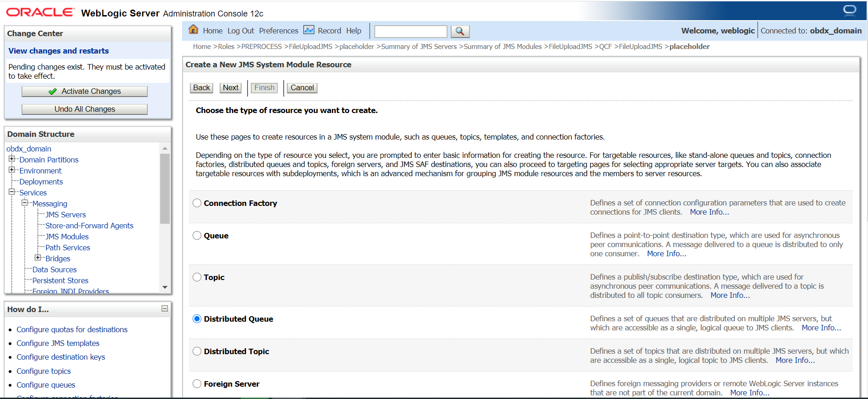The height and width of the screenshot is (399, 868).
Task: Open More Info for Topic
Action: point(730,295)
